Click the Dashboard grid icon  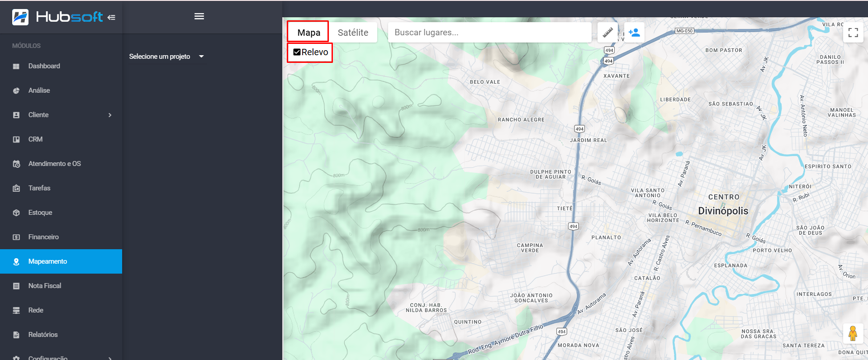pos(16,66)
